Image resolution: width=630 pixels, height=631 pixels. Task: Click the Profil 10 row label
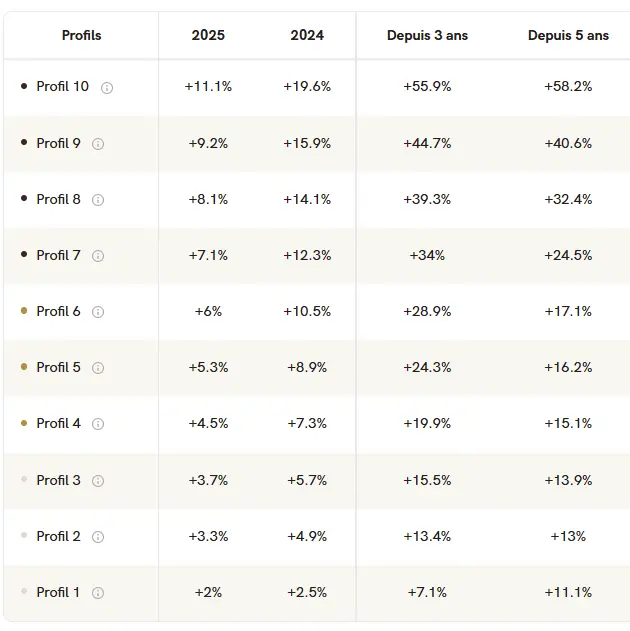point(62,86)
